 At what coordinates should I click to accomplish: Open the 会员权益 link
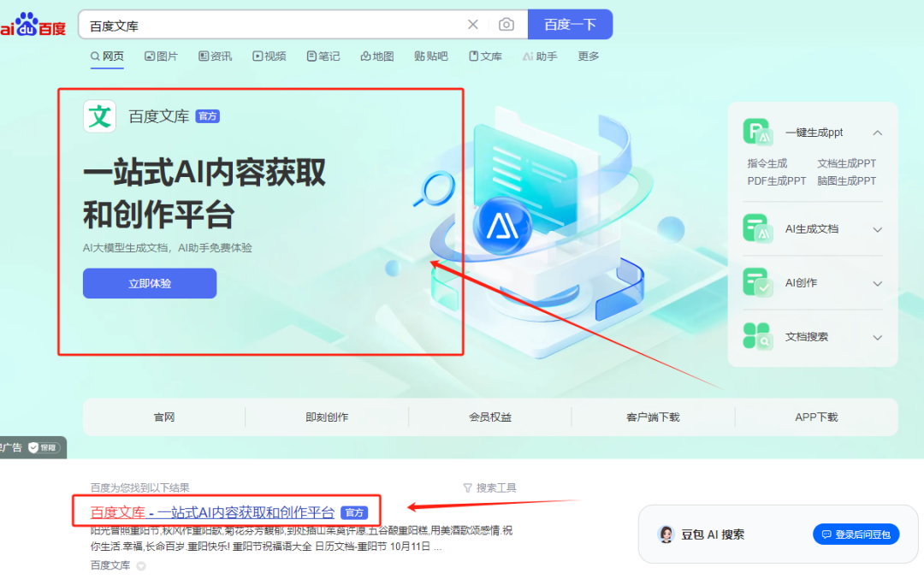tap(490, 417)
